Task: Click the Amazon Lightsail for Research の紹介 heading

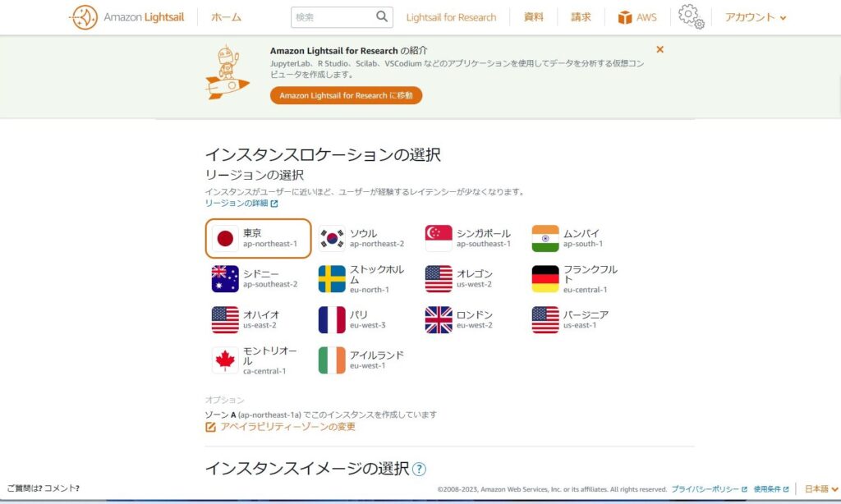Action: point(348,50)
